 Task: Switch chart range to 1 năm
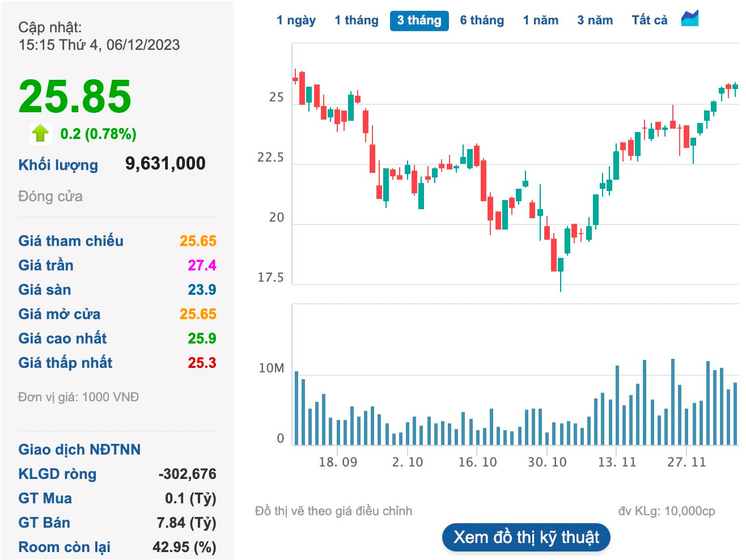[x=541, y=20]
